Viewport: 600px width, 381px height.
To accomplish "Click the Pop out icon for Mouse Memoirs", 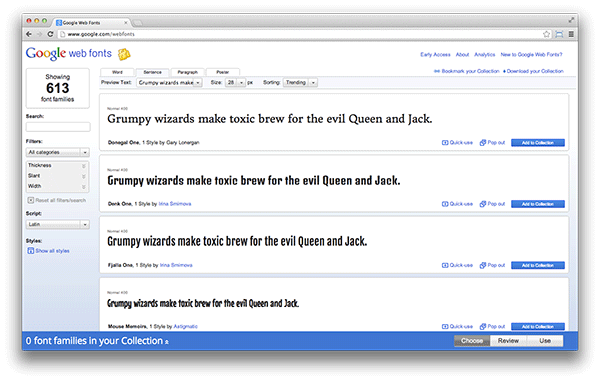I will click(483, 326).
